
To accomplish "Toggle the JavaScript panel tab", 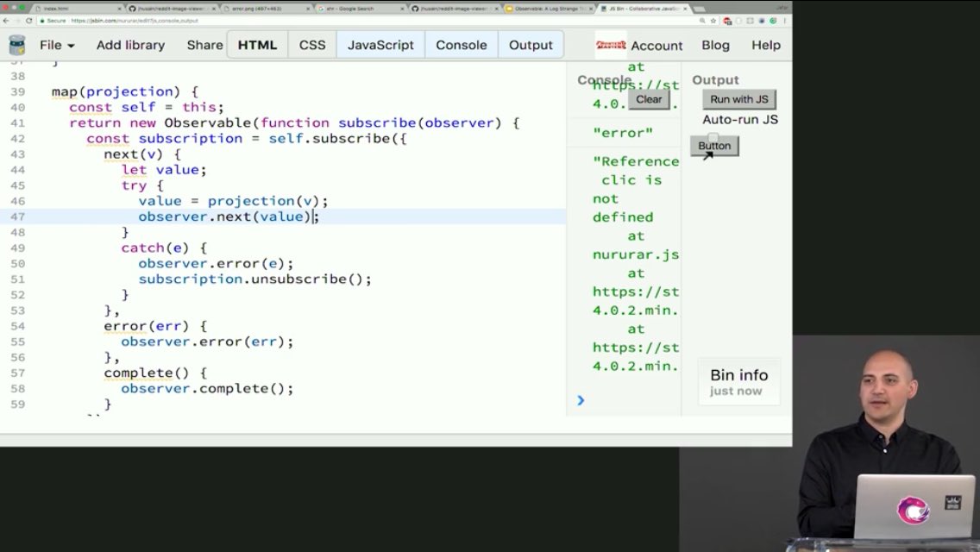I will pyautogui.click(x=380, y=45).
